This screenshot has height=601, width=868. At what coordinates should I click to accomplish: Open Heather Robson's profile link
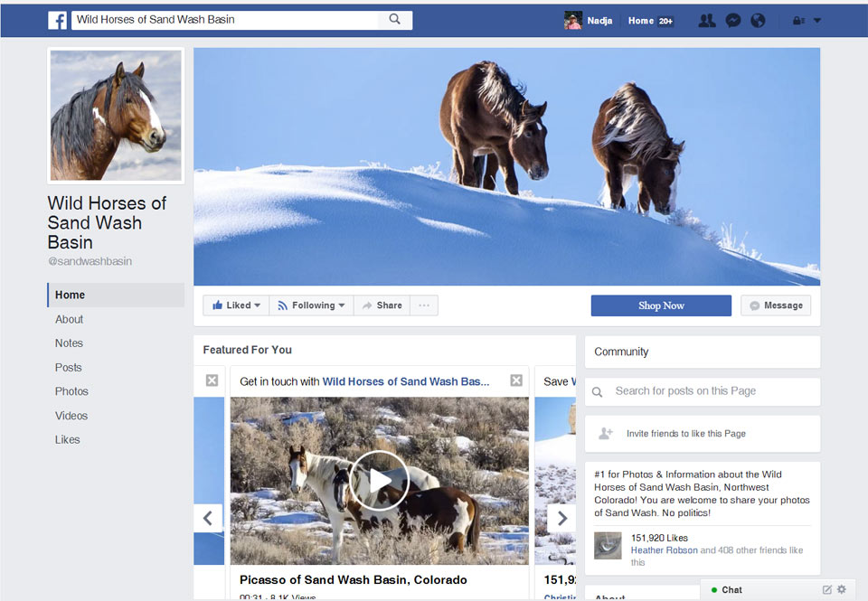click(x=665, y=550)
